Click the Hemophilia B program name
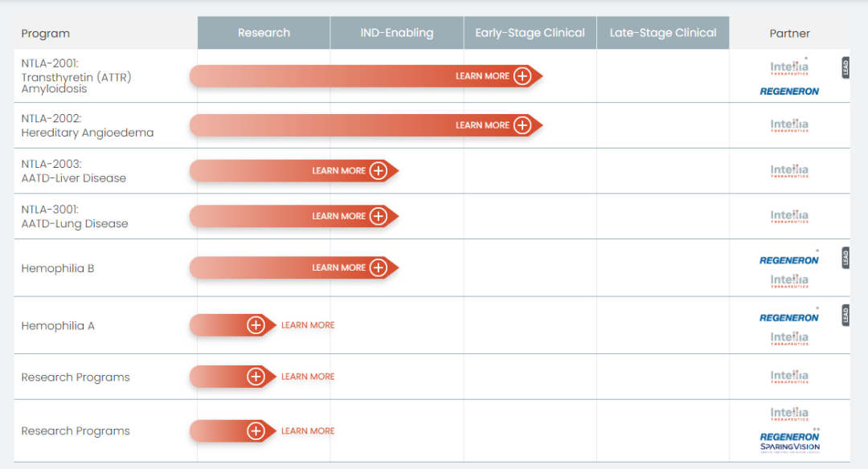Image resolution: width=868 pixels, height=469 pixels. [58, 268]
